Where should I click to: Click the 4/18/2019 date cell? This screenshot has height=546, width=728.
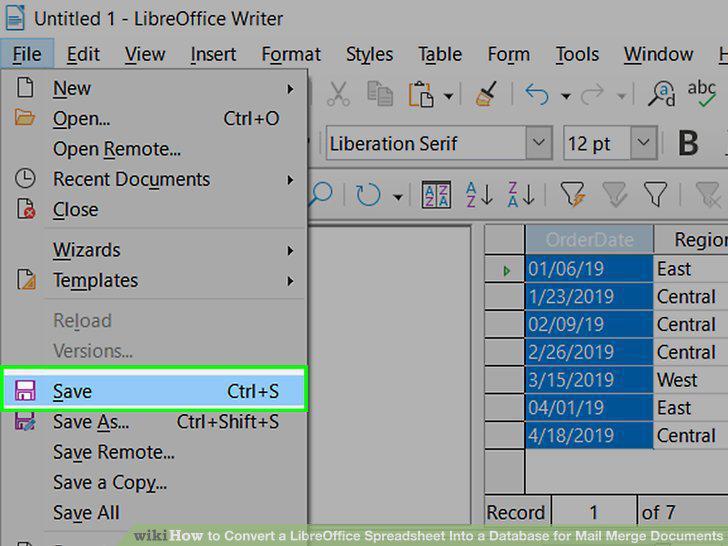click(x=589, y=436)
